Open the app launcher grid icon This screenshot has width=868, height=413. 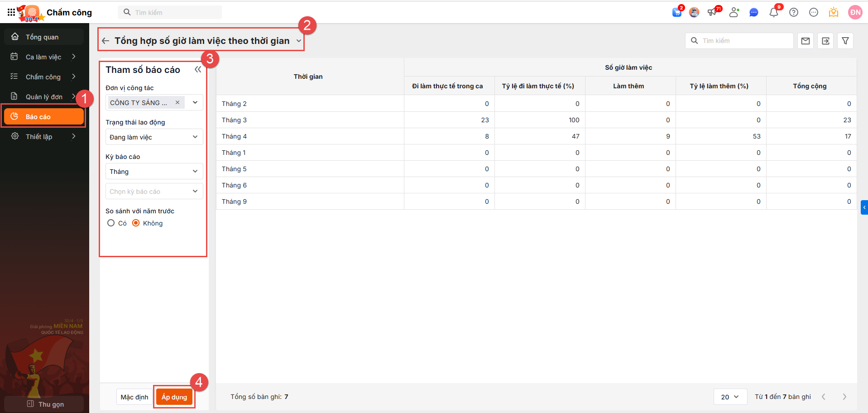tap(11, 12)
